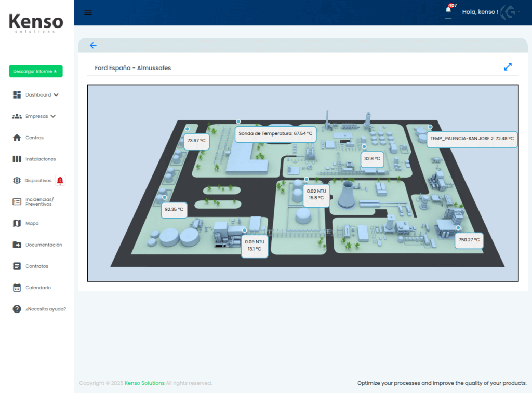
Task: Open the Mapa menu item
Action: (x=32, y=223)
